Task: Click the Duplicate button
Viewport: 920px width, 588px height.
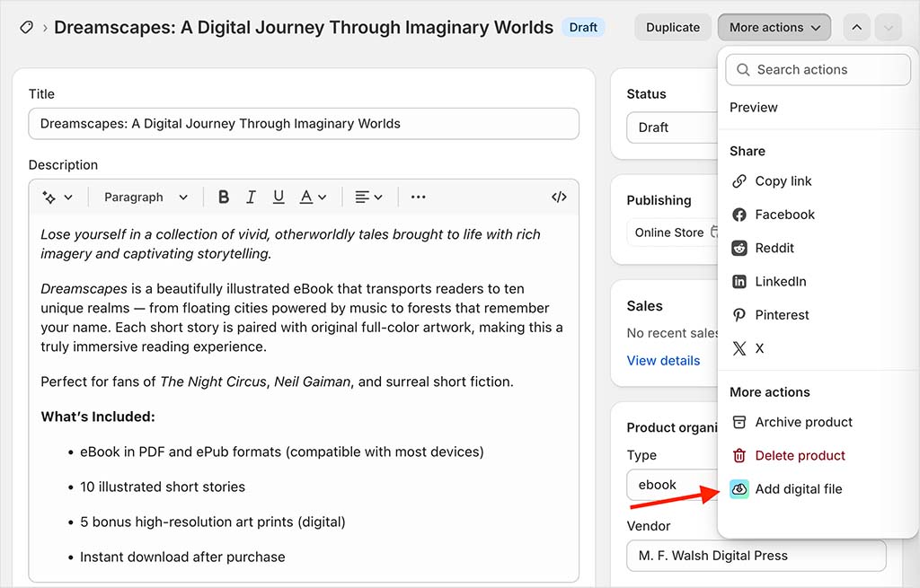Action: click(x=672, y=28)
